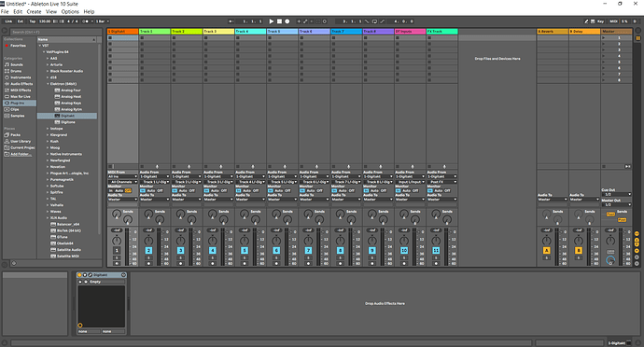
Task: Launch Master scene 1
Action: (604, 38)
